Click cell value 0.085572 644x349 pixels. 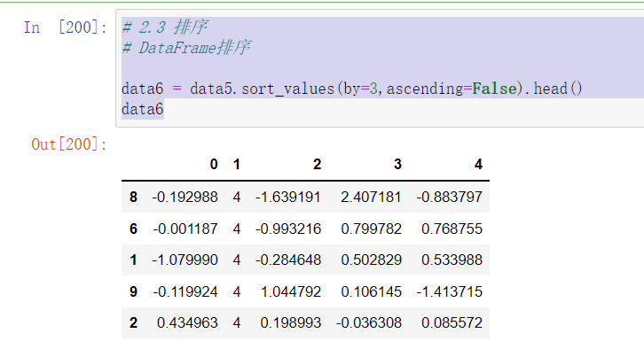[452, 322]
